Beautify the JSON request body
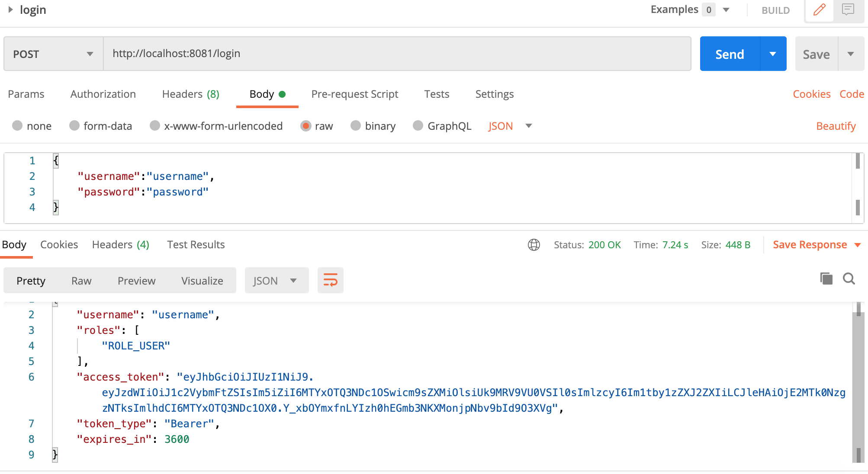 [x=836, y=126]
